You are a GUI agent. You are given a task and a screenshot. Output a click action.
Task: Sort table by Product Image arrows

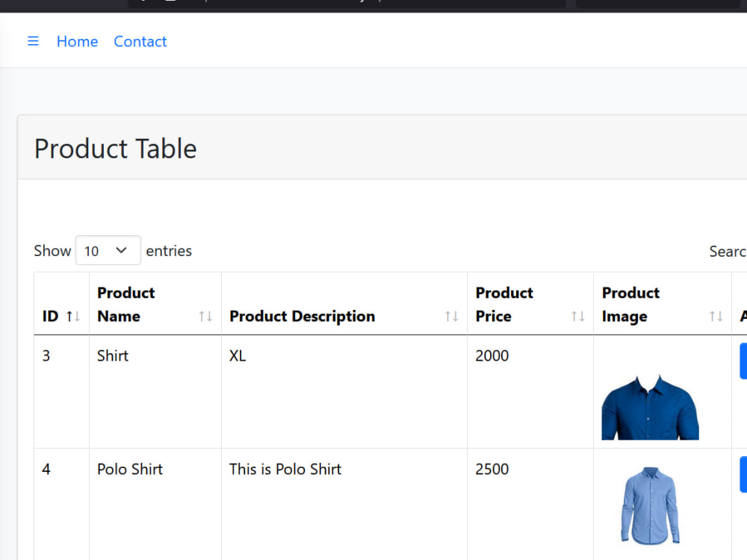click(x=716, y=316)
